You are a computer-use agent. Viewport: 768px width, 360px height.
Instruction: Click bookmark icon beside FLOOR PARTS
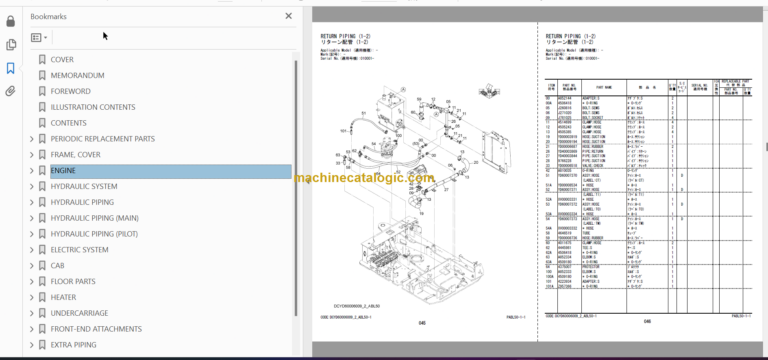(x=42, y=282)
